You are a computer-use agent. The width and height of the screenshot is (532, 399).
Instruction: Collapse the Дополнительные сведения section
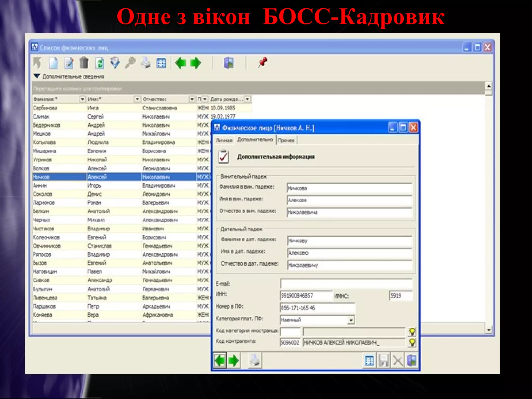pyautogui.click(x=37, y=76)
